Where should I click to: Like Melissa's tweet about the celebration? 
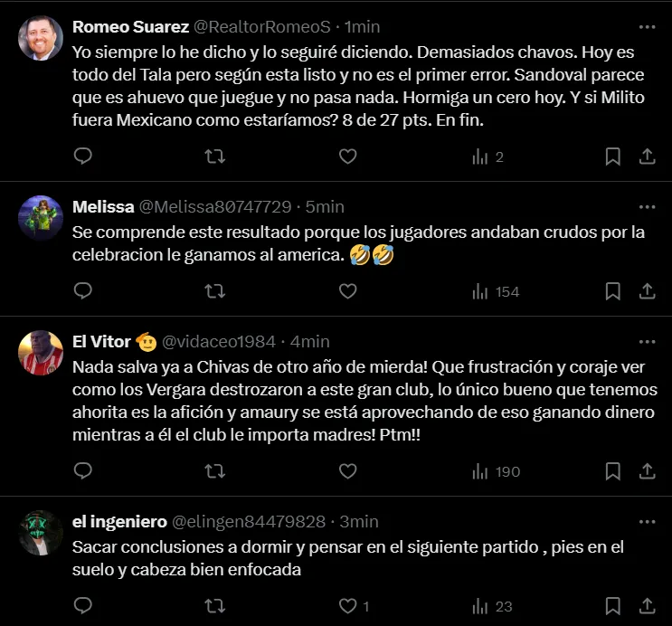[x=347, y=291]
